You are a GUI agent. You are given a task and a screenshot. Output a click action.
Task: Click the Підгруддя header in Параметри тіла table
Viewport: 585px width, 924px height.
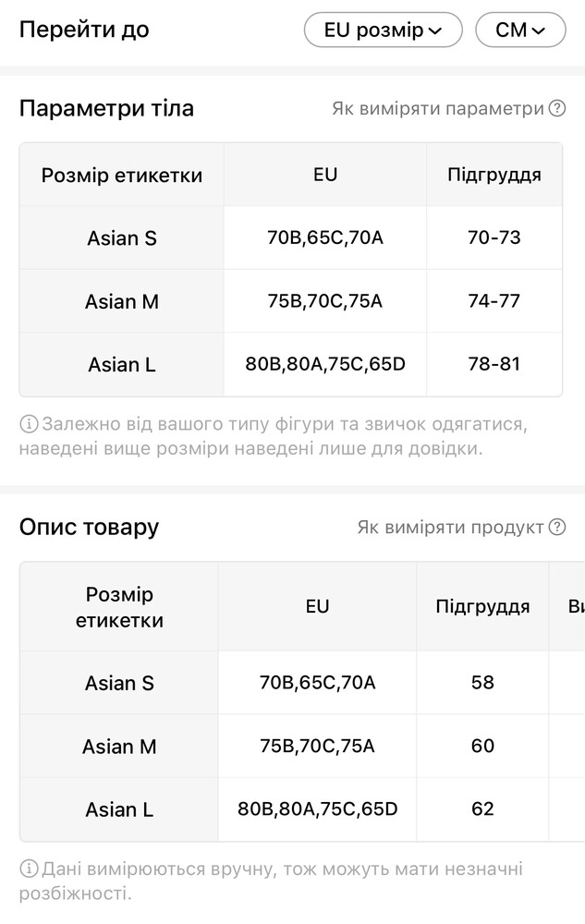494,175
